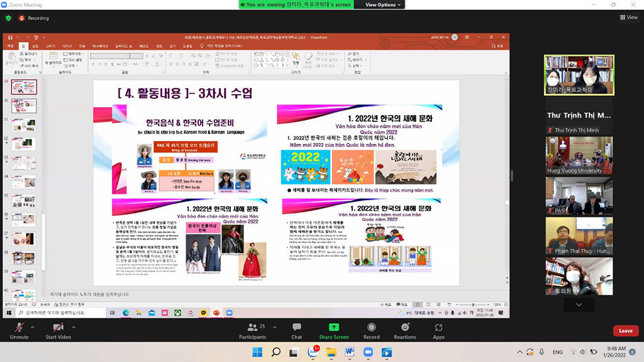The height and width of the screenshot is (362, 644).
Task: Click the green encryption shield icon
Action: [x=8, y=18]
